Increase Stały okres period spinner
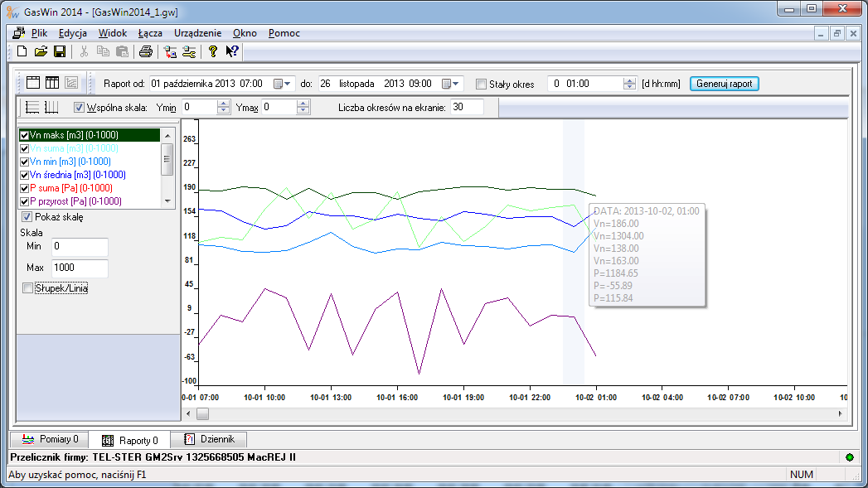The height and width of the screenshot is (488, 868). (x=629, y=80)
